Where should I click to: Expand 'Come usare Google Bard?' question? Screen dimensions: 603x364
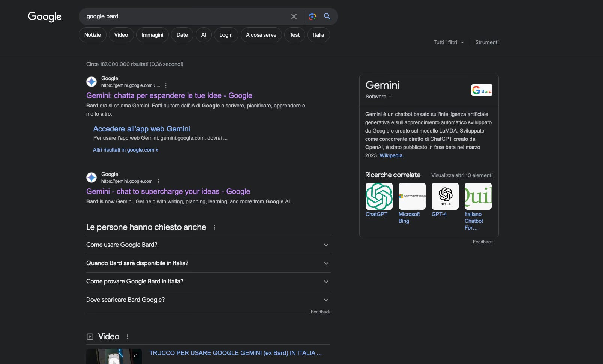(208, 245)
